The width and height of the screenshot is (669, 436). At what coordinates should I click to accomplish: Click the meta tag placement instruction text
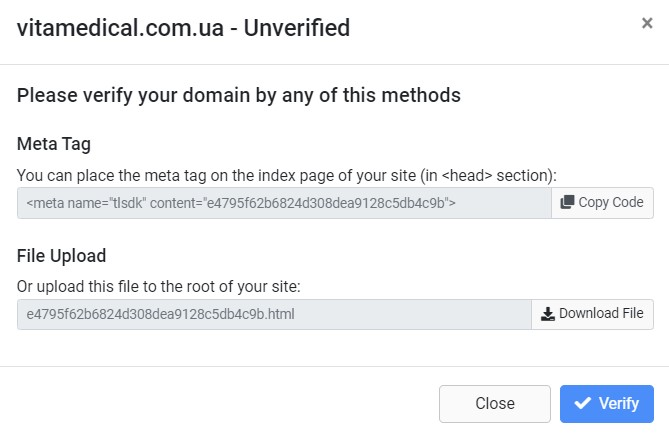pos(287,175)
